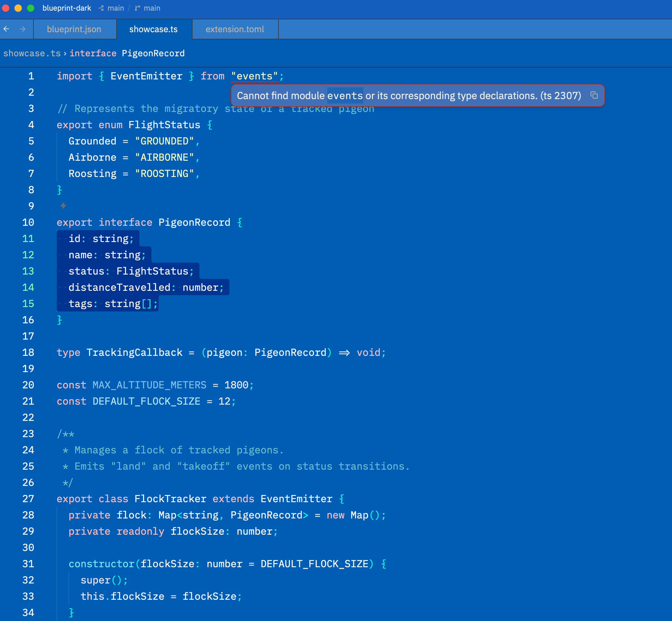Click the blueprint-dark project name
672x621 pixels.
tap(67, 8)
